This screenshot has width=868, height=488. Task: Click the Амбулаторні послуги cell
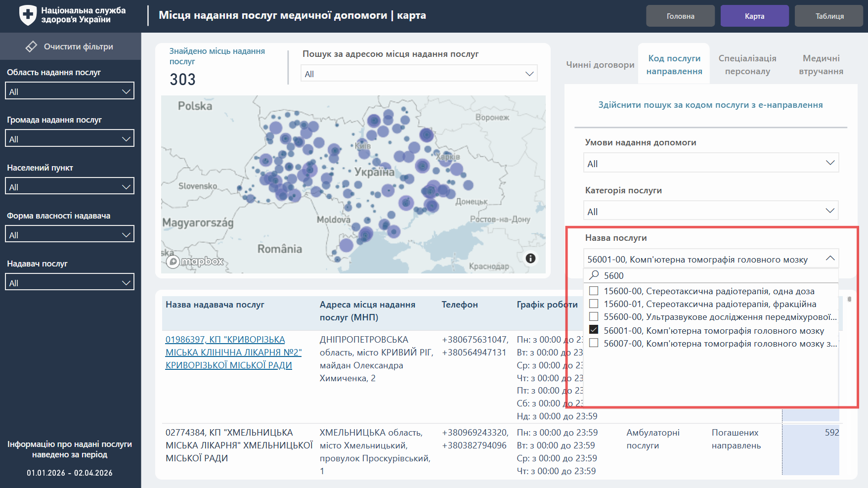(652, 439)
